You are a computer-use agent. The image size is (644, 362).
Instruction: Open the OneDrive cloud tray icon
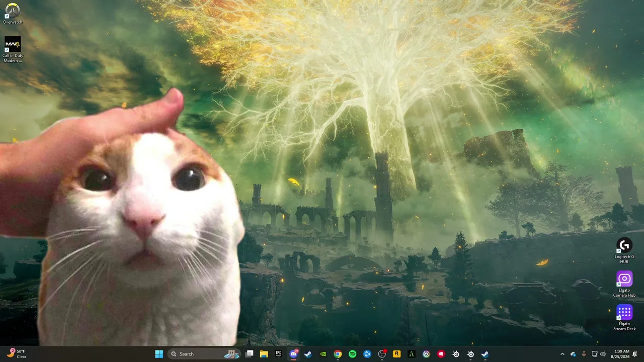point(573,354)
